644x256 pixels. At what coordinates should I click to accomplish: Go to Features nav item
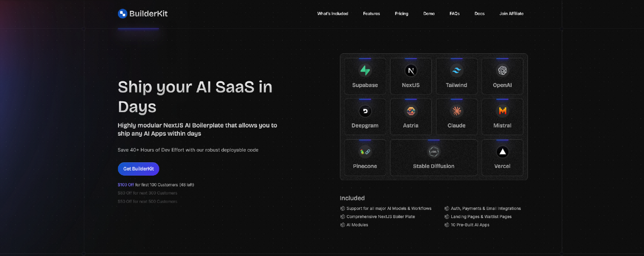click(372, 14)
